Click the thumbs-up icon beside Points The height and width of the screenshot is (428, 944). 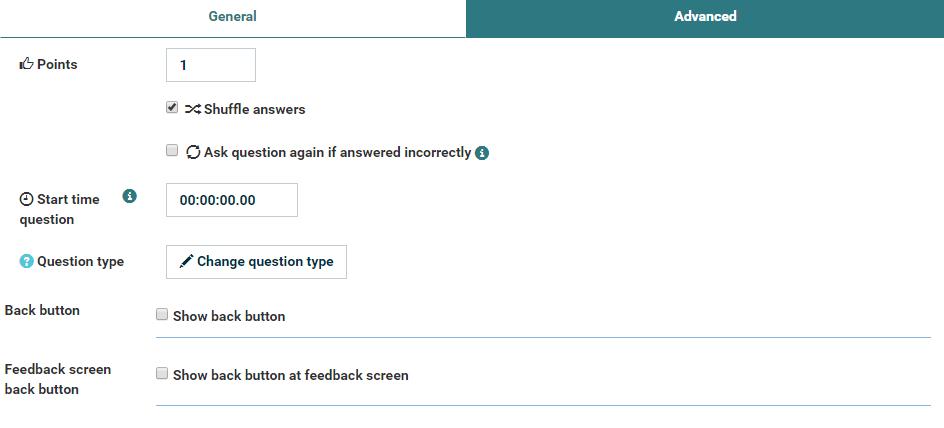coord(26,64)
